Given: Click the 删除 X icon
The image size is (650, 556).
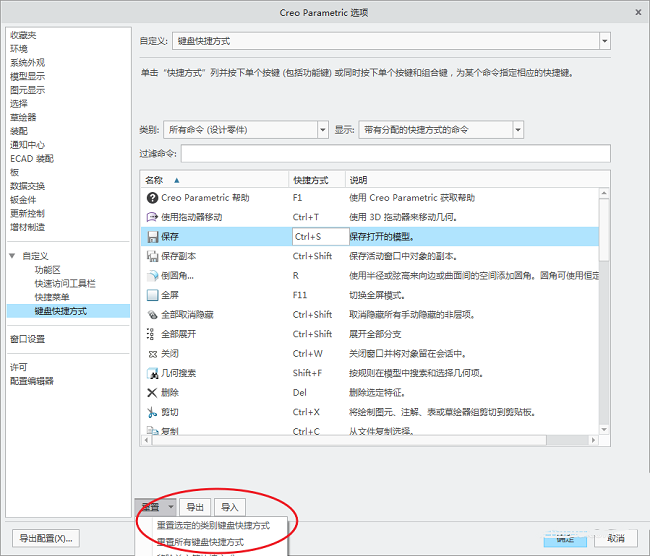Looking at the screenshot, I should (x=152, y=392).
